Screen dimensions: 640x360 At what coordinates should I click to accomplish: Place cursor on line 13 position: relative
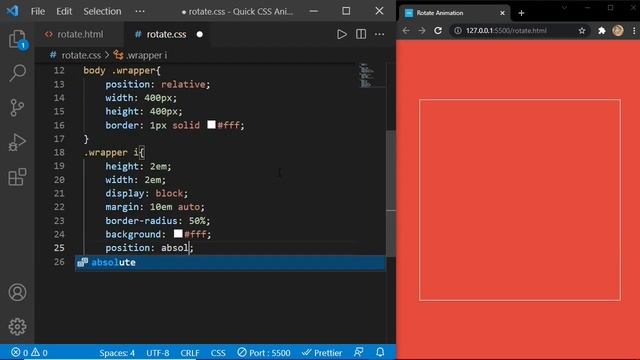click(158, 84)
